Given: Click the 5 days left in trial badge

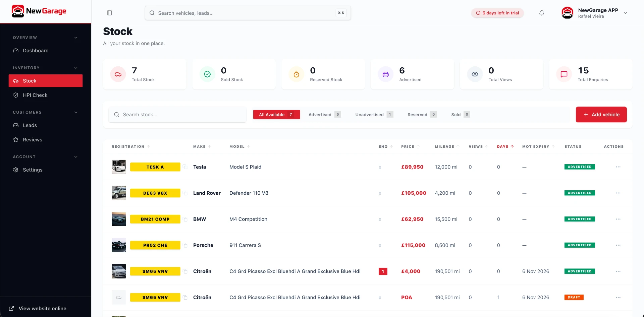Looking at the screenshot, I should (x=497, y=13).
